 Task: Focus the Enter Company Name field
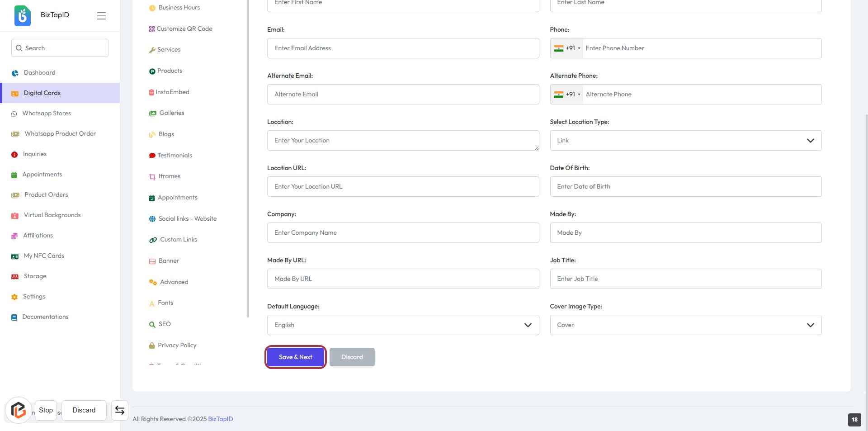(403, 233)
